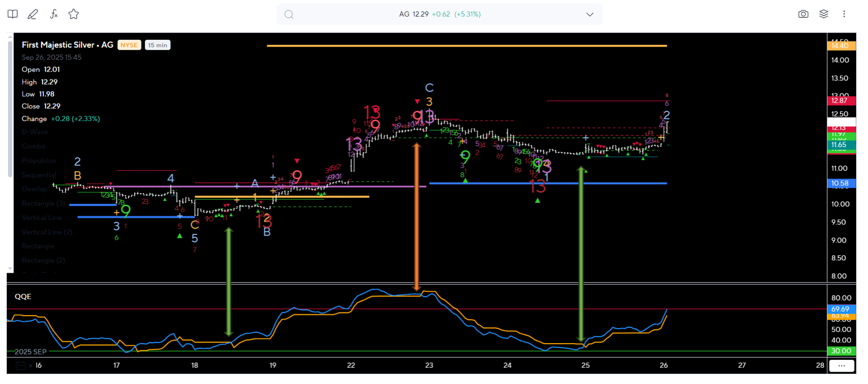Open the vertical three-dot more menu
This screenshot has height=384, width=868.
click(844, 14)
